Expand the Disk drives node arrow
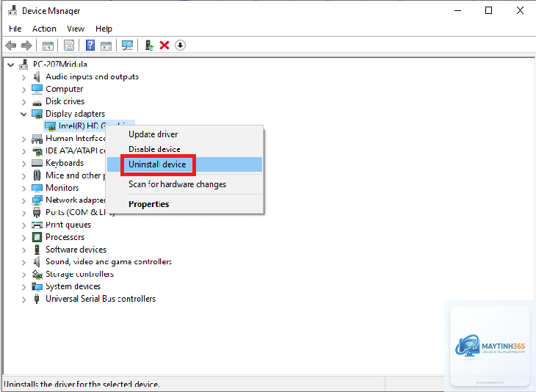 point(23,102)
